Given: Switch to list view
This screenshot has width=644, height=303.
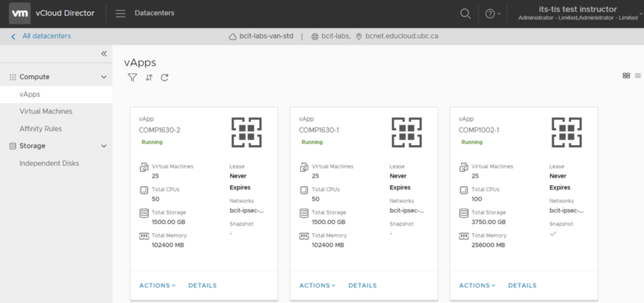Looking at the screenshot, I should tap(638, 75).
